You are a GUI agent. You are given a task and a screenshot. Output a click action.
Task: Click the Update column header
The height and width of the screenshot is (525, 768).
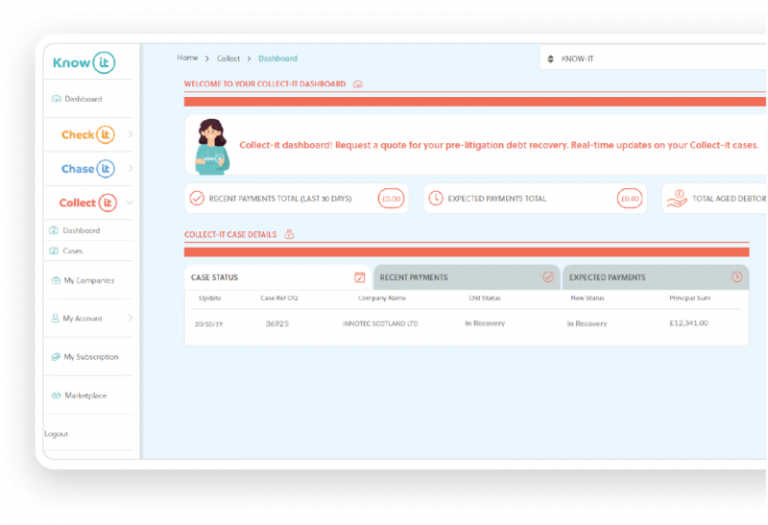coord(210,298)
